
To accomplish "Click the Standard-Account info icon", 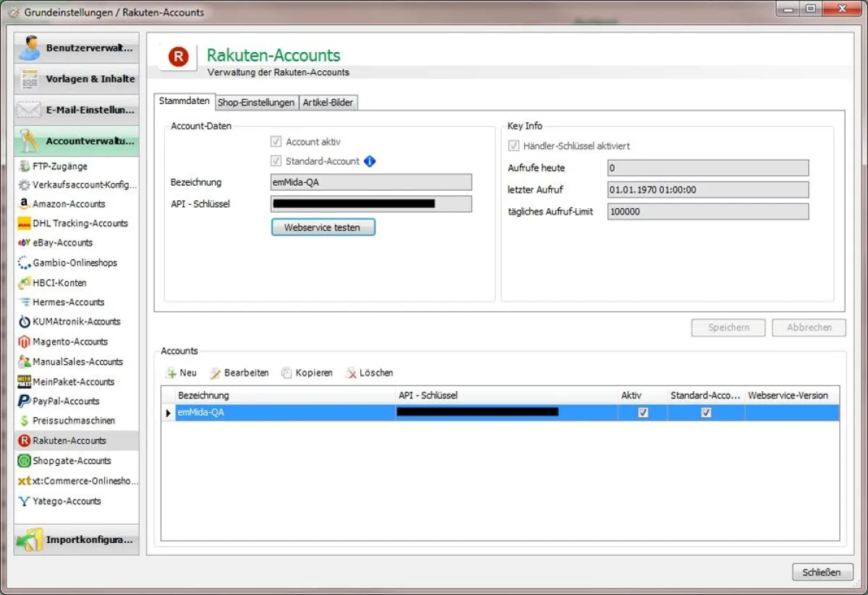I will pyautogui.click(x=370, y=161).
